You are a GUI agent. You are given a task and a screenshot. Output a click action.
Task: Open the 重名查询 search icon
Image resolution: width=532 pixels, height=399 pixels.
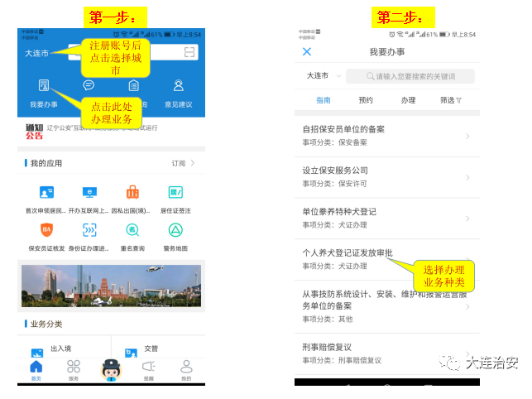pyautogui.click(x=132, y=230)
